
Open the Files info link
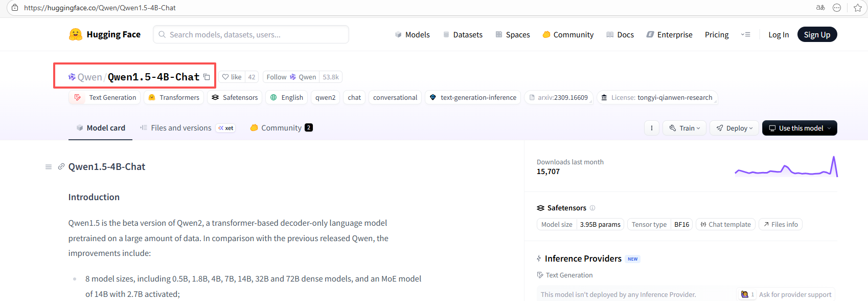point(780,224)
